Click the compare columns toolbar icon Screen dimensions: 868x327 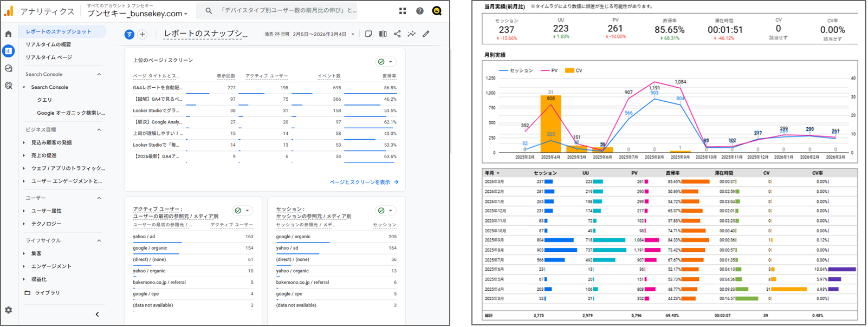point(383,34)
